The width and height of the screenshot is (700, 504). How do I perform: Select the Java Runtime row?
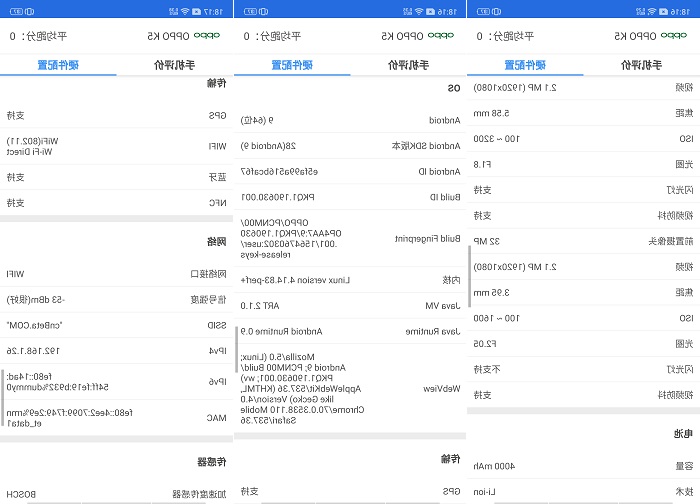pyautogui.click(x=350, y=331)
